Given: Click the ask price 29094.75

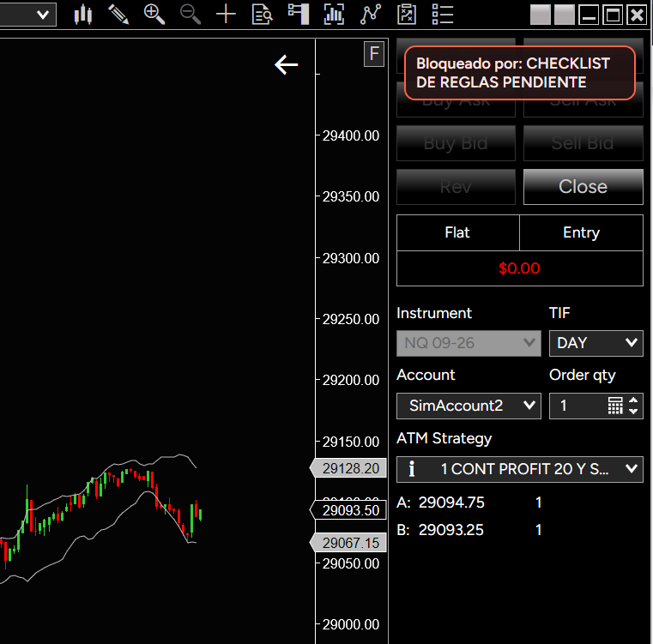Looking at the screenshot, I should (x=451, y=503).
